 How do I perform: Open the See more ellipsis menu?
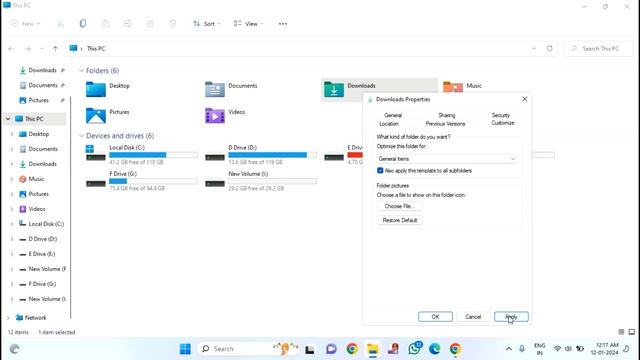(x=282, y=24)
